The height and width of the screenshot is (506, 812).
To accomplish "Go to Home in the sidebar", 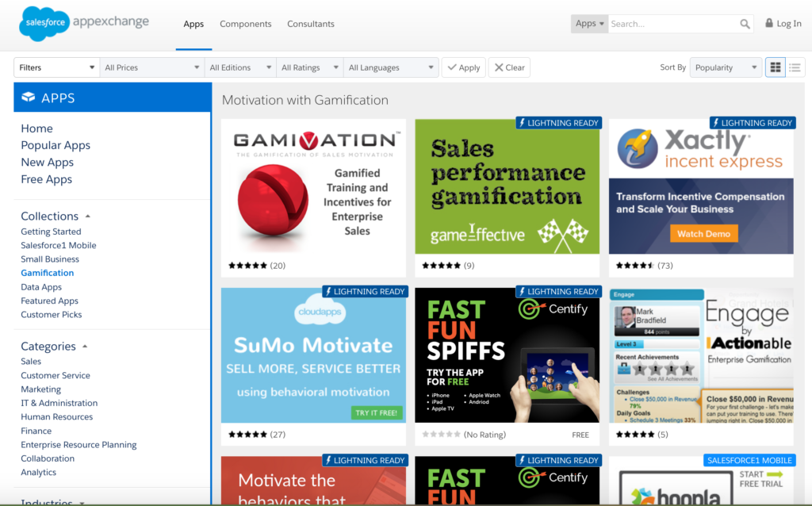I will coord(36,128).
